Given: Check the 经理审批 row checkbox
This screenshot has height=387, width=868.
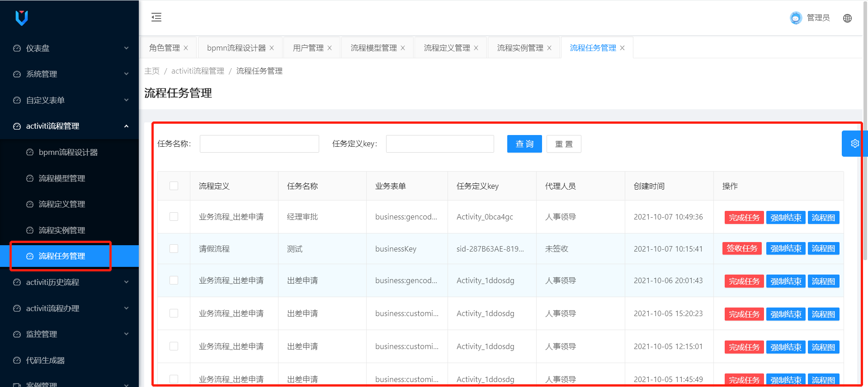Looking at the screenshot, I should 174,217.
